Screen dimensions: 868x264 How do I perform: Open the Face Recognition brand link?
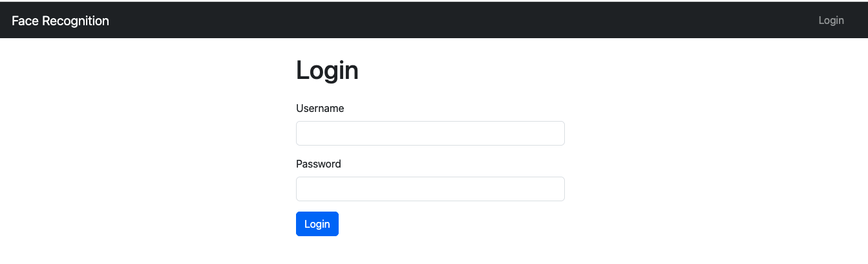coord(60,21)
